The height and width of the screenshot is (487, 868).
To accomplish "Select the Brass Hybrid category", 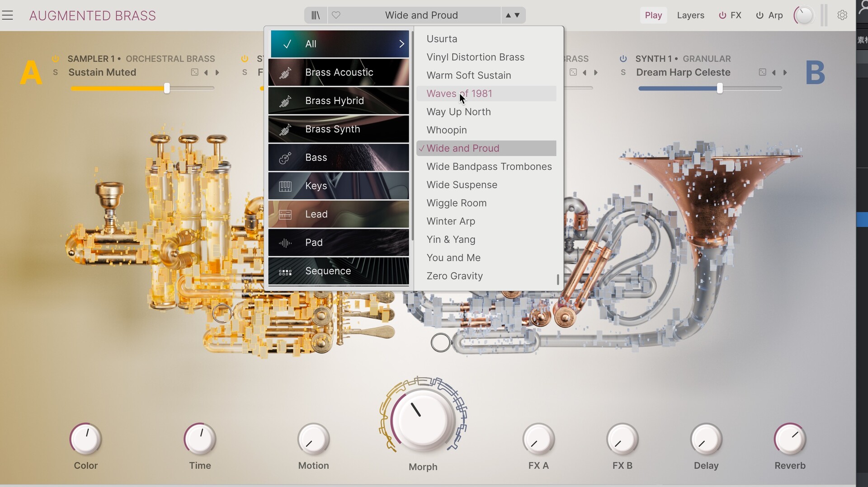I will point(339,101).
